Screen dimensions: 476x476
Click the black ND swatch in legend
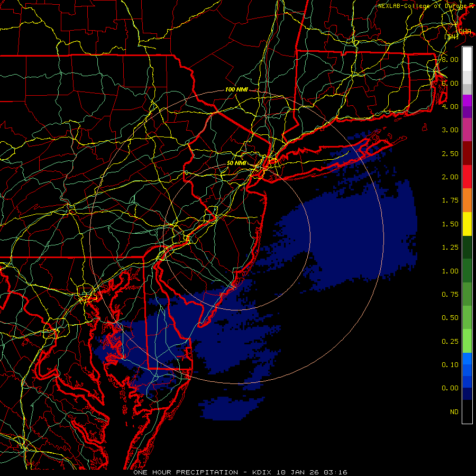point(467,411)
